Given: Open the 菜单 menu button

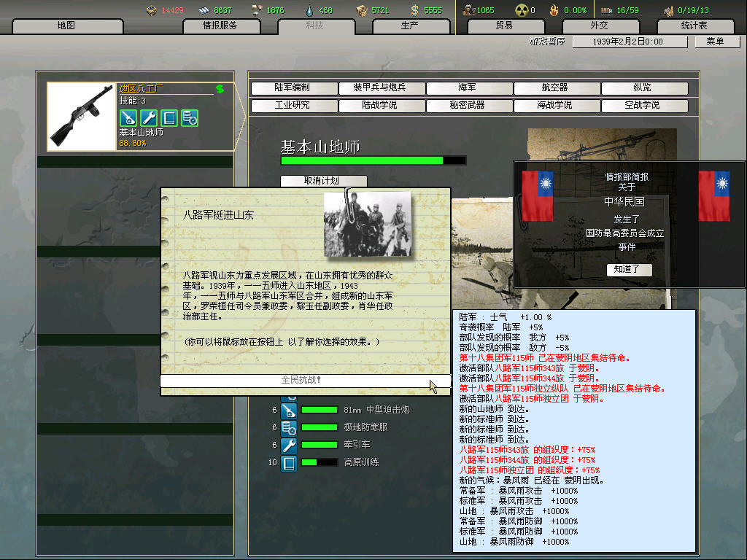Looking at the screenshot, I should point(716,42).
